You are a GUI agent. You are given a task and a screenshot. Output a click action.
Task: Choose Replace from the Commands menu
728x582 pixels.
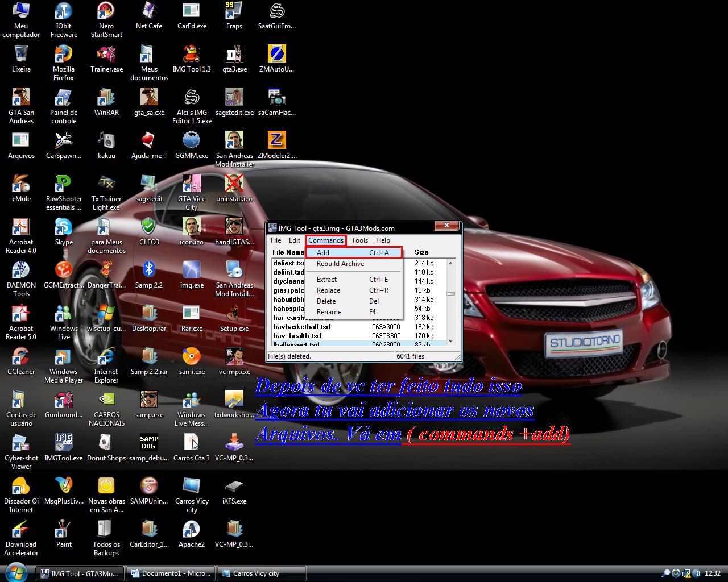(x=354, y=290)
